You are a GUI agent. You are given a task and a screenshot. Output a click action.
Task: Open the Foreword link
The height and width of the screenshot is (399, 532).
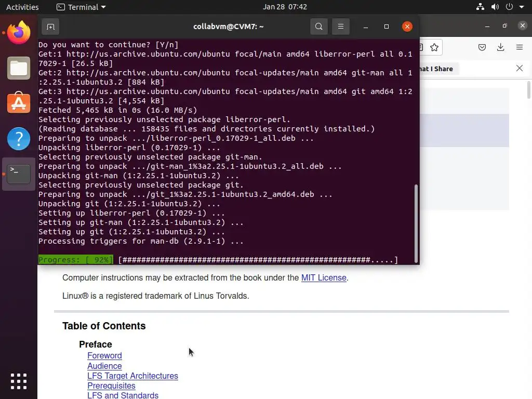coord(104,355)
